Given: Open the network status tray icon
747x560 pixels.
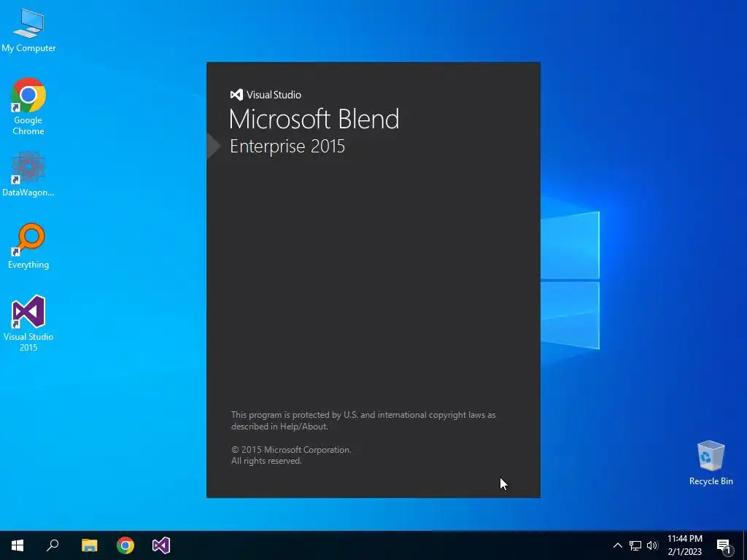Looking at the screenshot, I should point(635,545).
